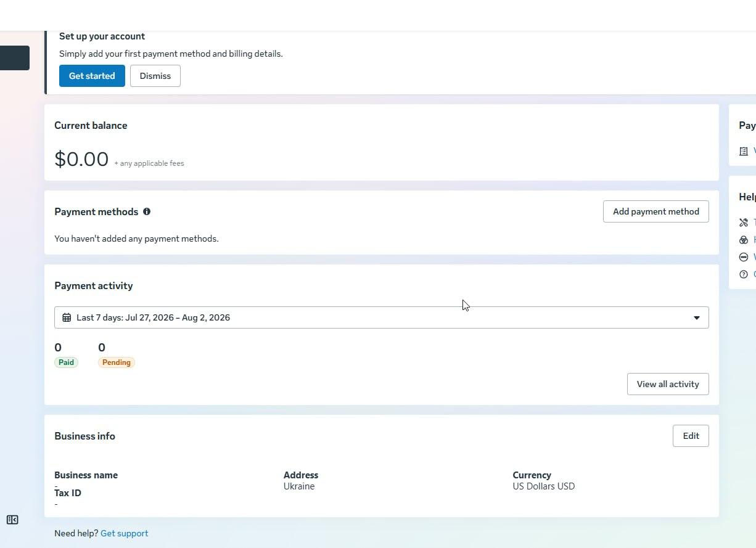Viewport: 756px width, 548px height.
Task: Click Get started to set up account
Action: point(92,76)
